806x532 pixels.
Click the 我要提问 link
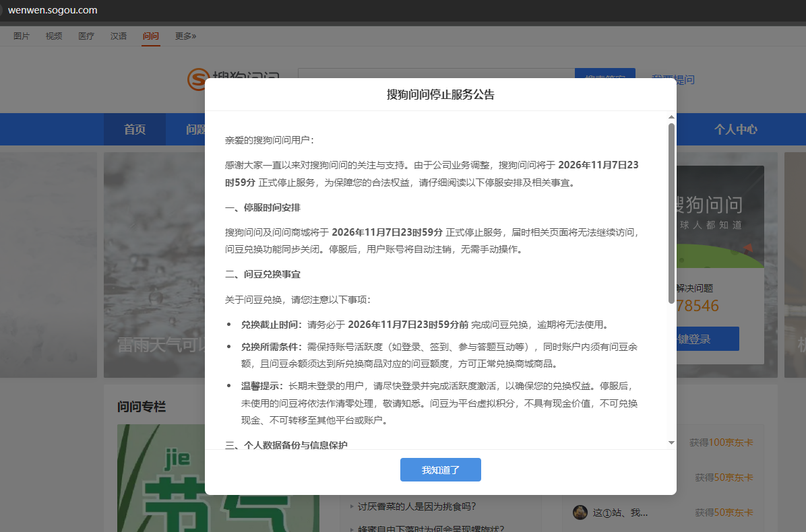[673, 79]
